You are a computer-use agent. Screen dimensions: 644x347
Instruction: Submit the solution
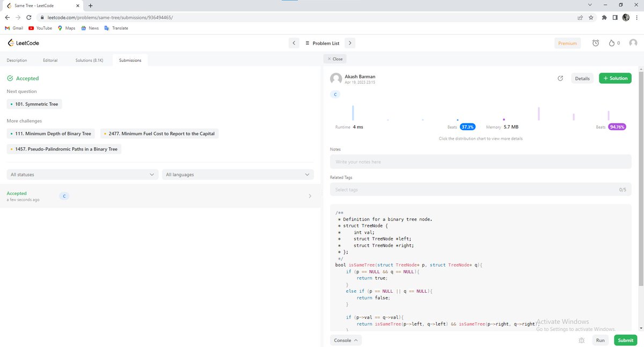(x=625, y=340)
